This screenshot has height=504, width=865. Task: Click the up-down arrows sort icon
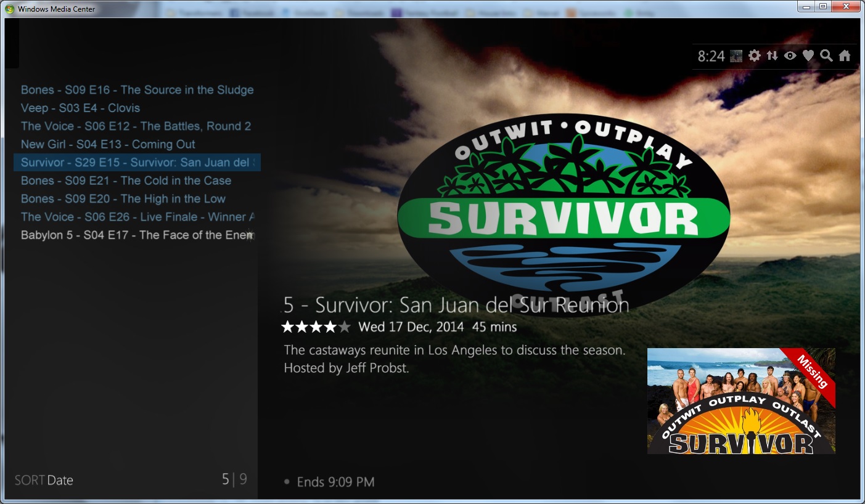click(772, 56)
